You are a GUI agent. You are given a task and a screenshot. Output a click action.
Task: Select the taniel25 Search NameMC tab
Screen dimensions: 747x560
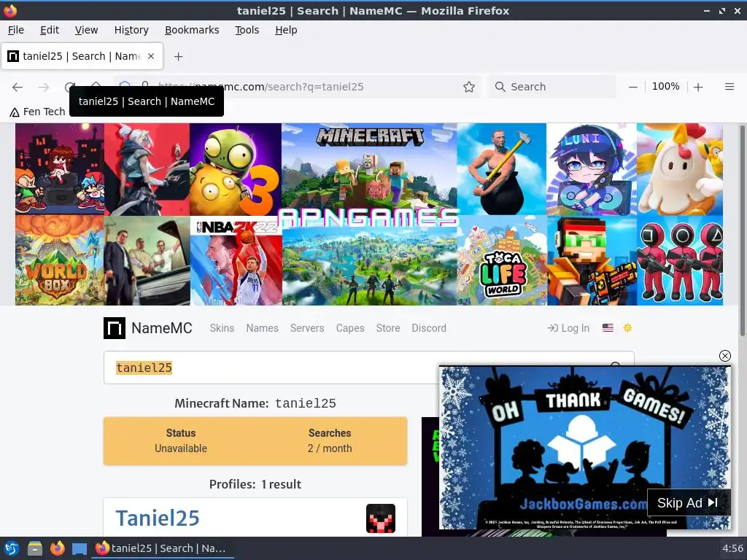82,56
